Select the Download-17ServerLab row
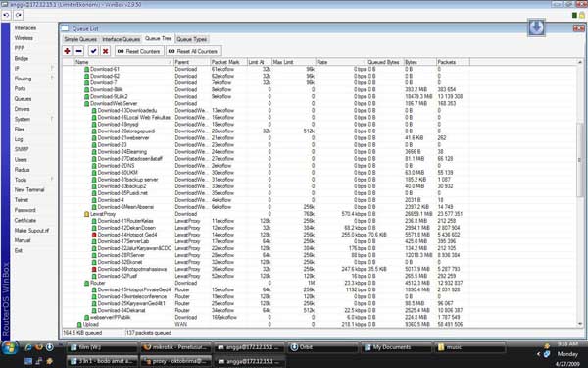Screen dimensions: 588x368 click(x=266, y=241)
